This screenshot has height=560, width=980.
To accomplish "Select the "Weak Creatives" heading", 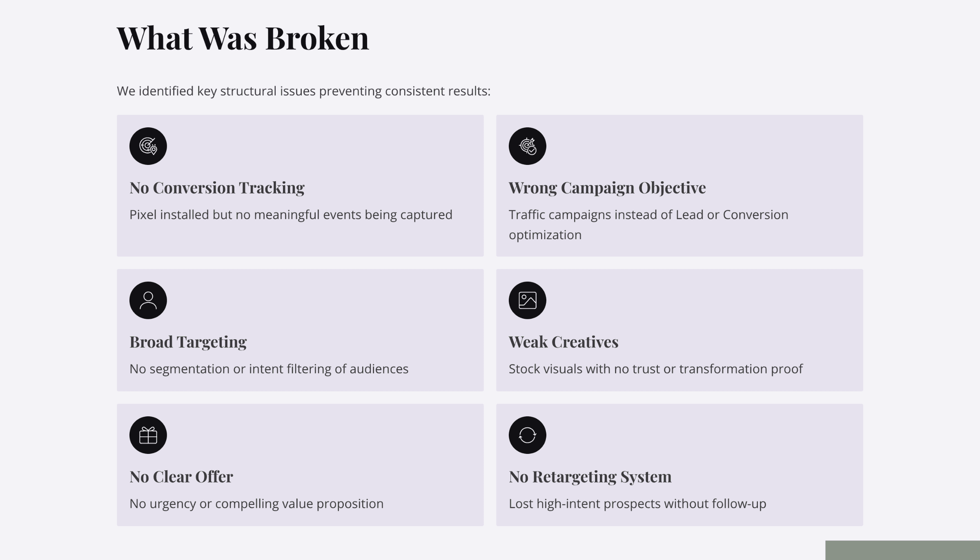I will click(x=563, y=342).
